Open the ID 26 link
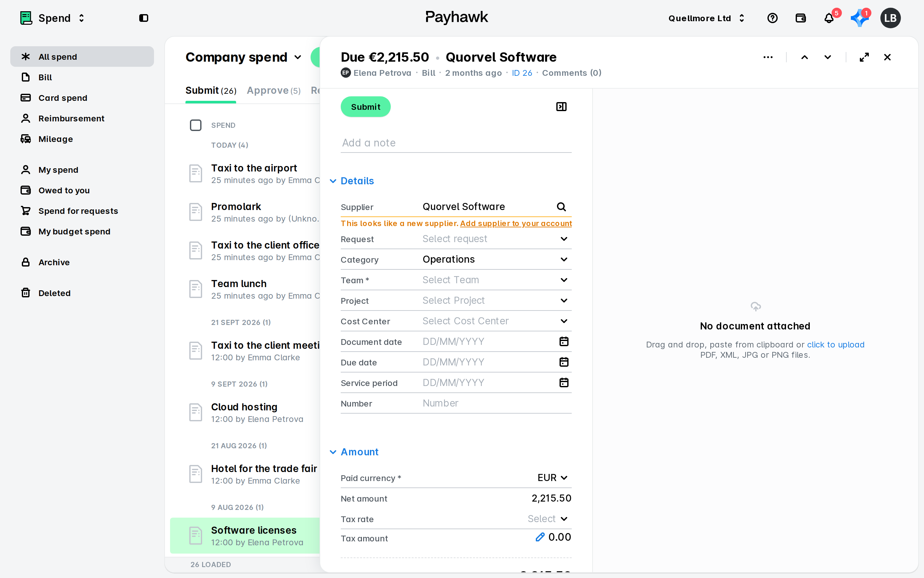 click(x=522, y=73)
